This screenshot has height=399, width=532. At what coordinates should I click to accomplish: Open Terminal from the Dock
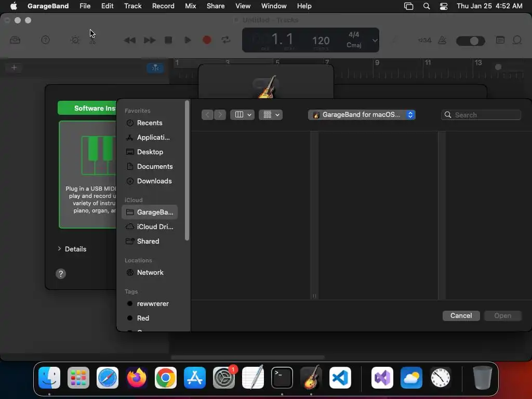click(282, 378)
